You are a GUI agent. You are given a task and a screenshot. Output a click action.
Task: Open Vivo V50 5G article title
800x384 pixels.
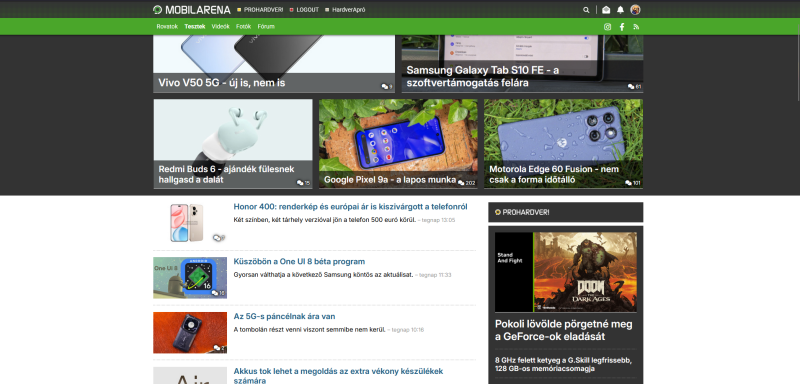[221, 83]
